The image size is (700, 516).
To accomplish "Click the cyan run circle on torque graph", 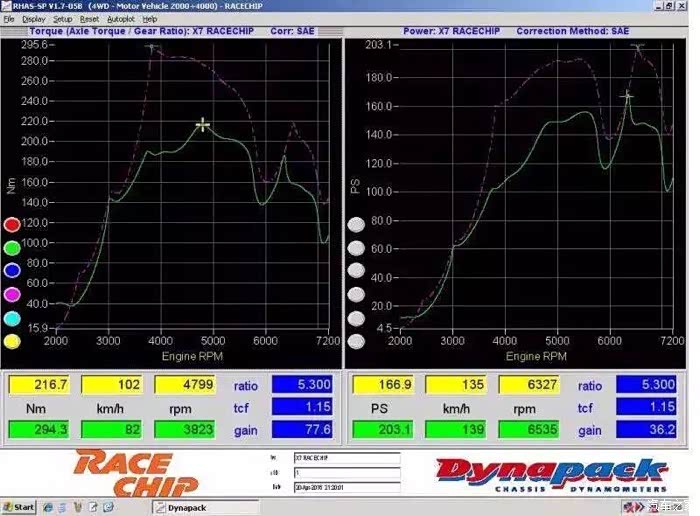I will tap(12, 318).
